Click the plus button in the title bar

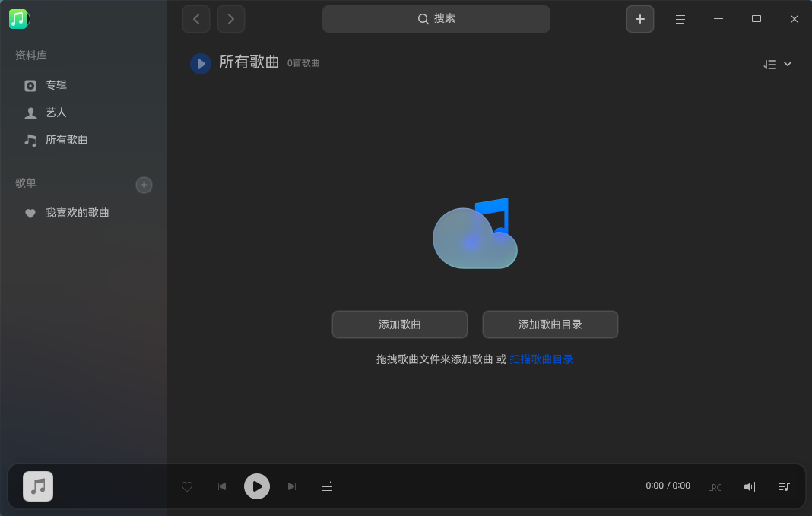(640, 19)
